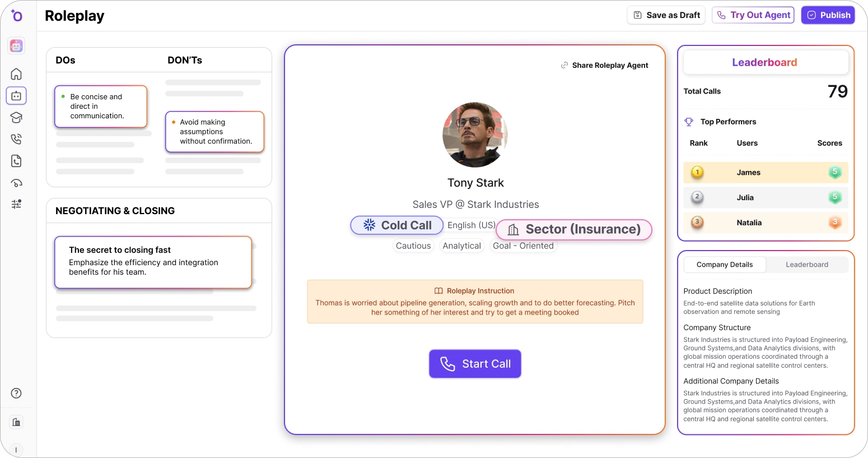Click the Help question mark icon

(x=16, y=393)
